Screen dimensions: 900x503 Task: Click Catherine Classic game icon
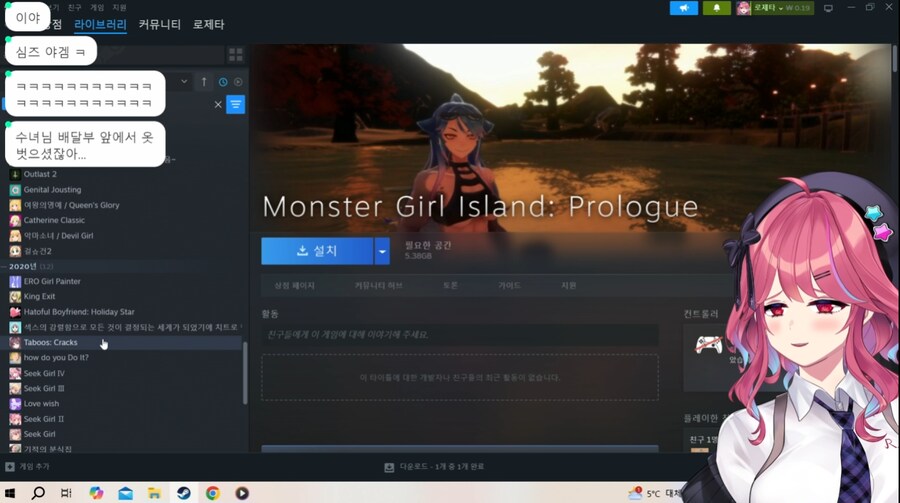(15, 220)
